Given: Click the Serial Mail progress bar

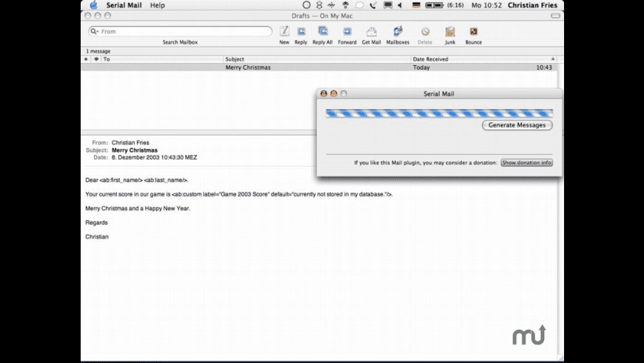Looking at the screenshot, I should tap(439, 113).
